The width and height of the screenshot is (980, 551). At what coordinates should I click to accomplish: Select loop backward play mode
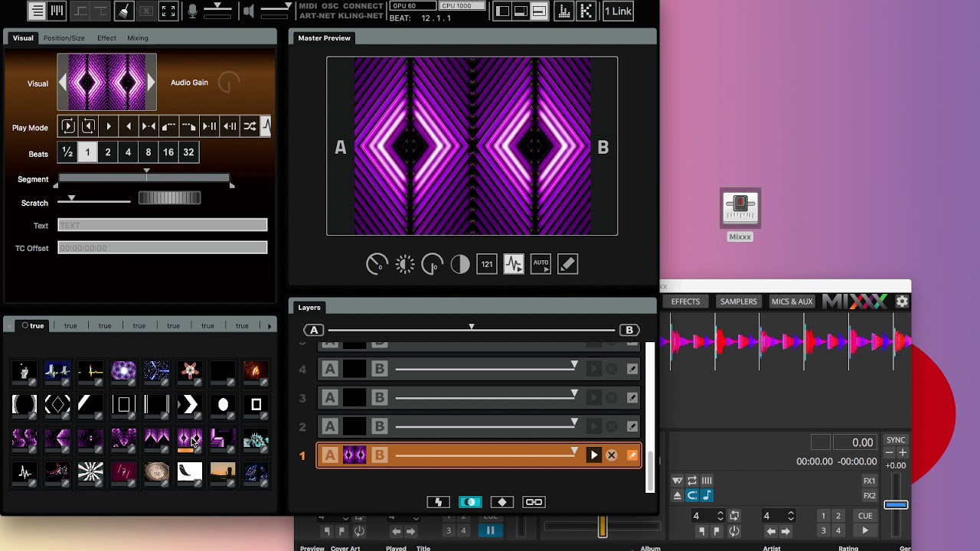coord(88,126)
